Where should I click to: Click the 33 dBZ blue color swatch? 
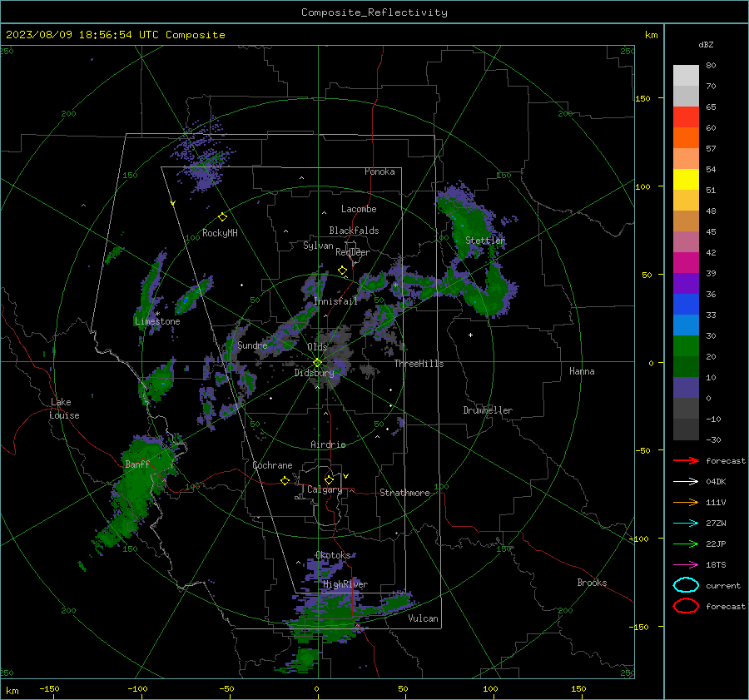click(x=686, y=325)
